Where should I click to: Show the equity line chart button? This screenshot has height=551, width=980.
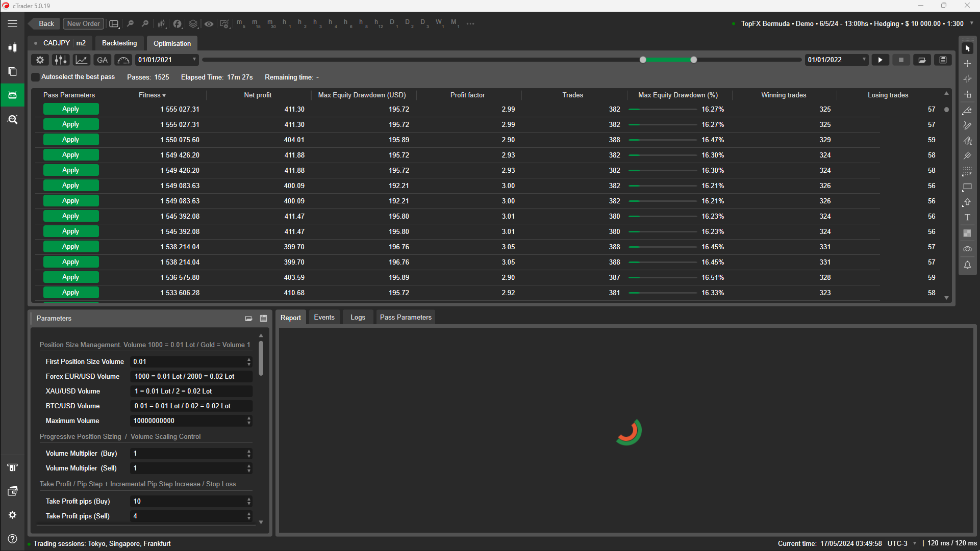click(x=82, y=60)
